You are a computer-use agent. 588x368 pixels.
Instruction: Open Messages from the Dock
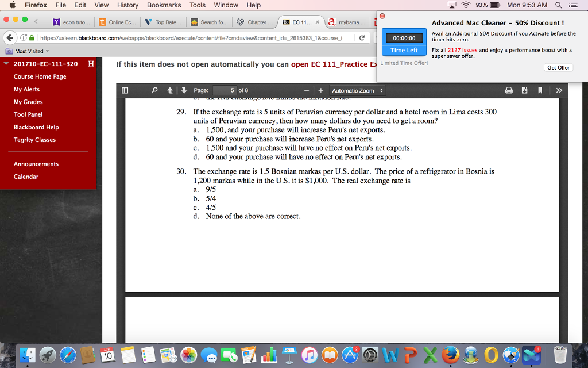[209, 355]
